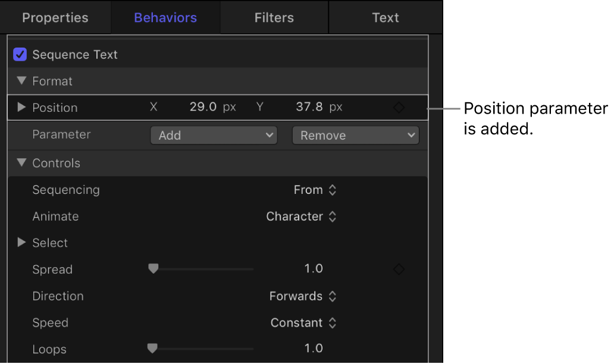614x364 pixels.
Task: Open the Remove parameter dropdown
Action: tap(355, 135)
